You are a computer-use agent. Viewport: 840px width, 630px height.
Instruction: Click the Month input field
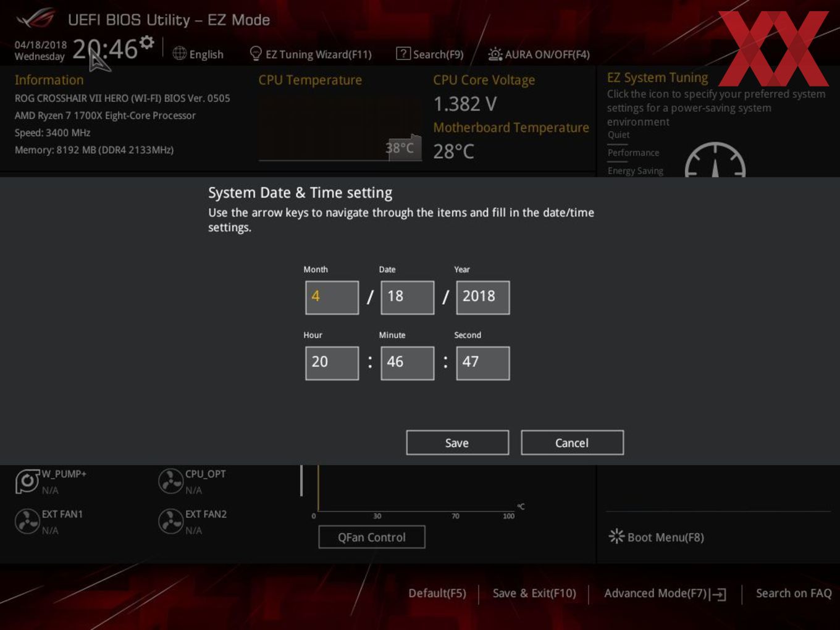pos(332,298)
